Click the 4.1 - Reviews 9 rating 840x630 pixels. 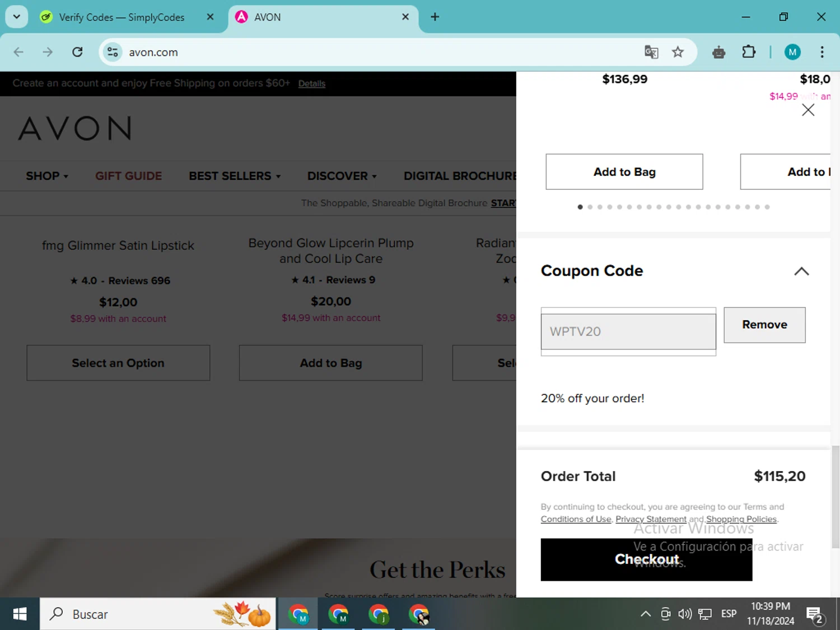click(x=333, y=280)
